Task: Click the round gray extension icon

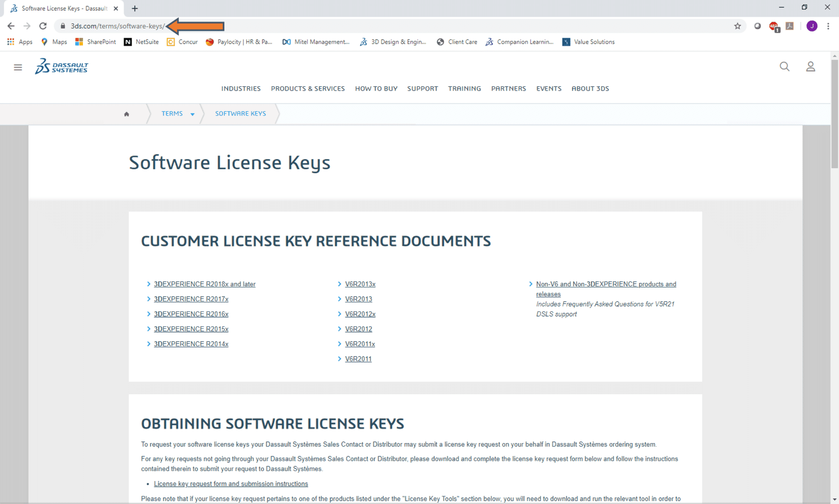Action: tap(758, 26)
